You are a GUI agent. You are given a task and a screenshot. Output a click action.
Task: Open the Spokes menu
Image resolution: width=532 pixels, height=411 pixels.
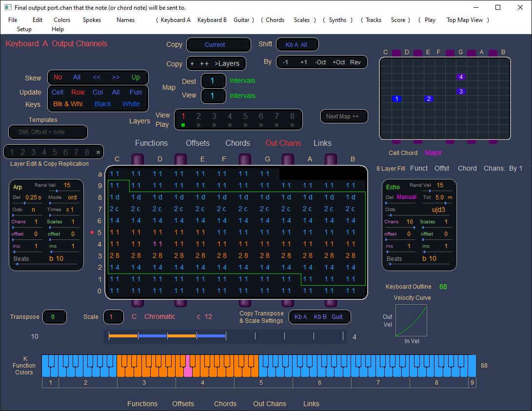coord(92,20)
